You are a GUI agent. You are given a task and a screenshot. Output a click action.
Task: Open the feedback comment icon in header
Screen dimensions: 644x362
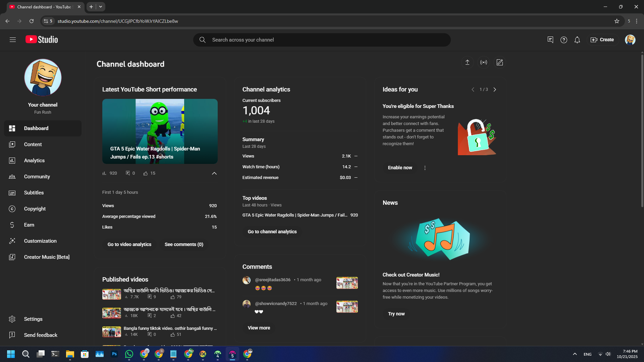[550, 40]
